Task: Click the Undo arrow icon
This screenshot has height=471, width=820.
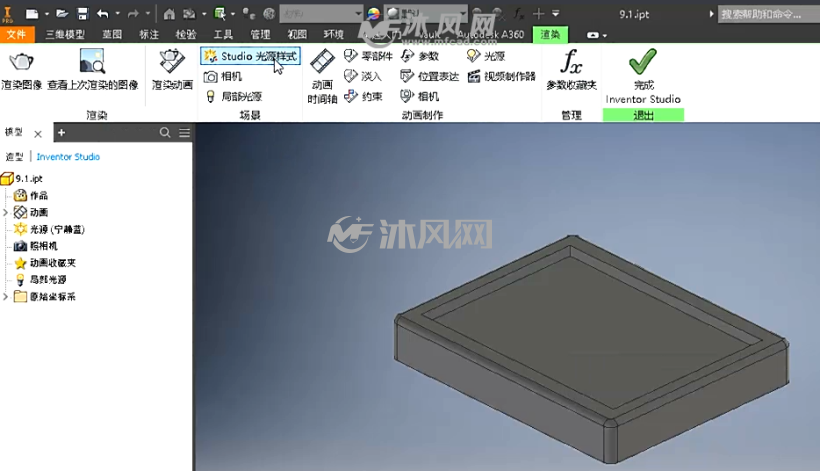Action: point(102,14)
